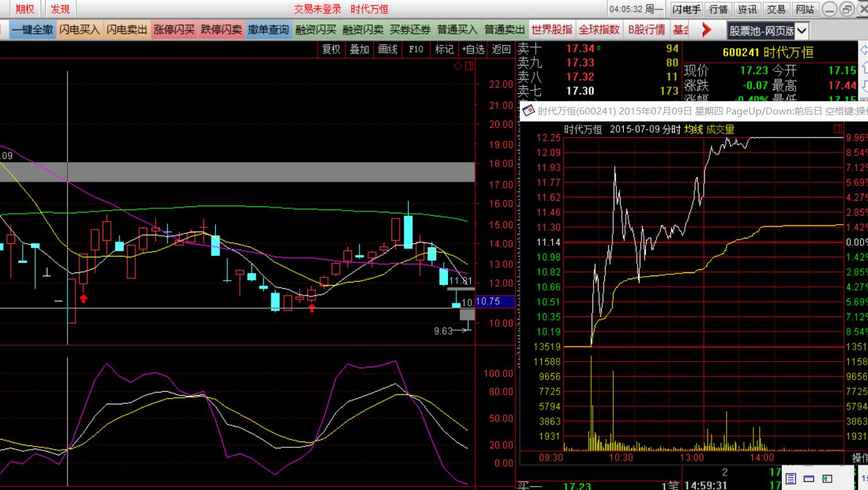The width and height of the screenshot is (868, 490).
Task: Toggle 复权 price adjustment on the chart
Action: tap(331, 50)
